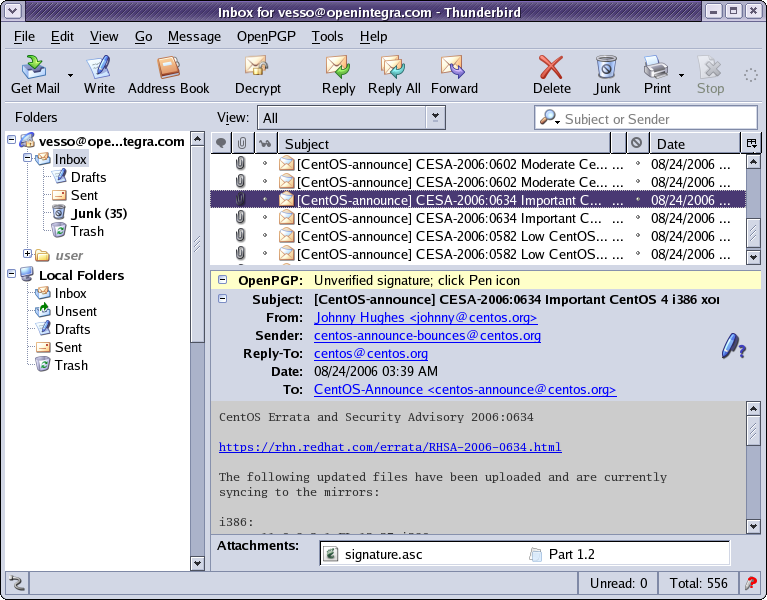Open the column picker icon
The width and height of the screenshot is (767, 600).
pyautogui.click(x=751, y=143)
